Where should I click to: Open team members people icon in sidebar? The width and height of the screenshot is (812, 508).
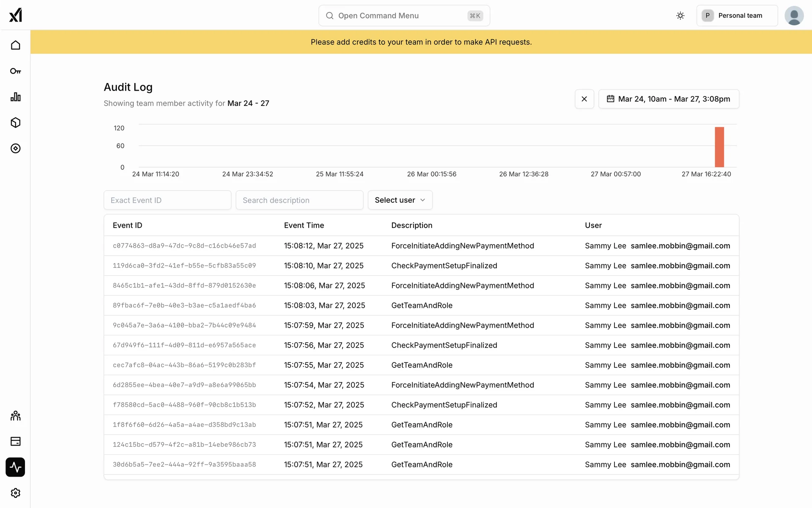15,416
